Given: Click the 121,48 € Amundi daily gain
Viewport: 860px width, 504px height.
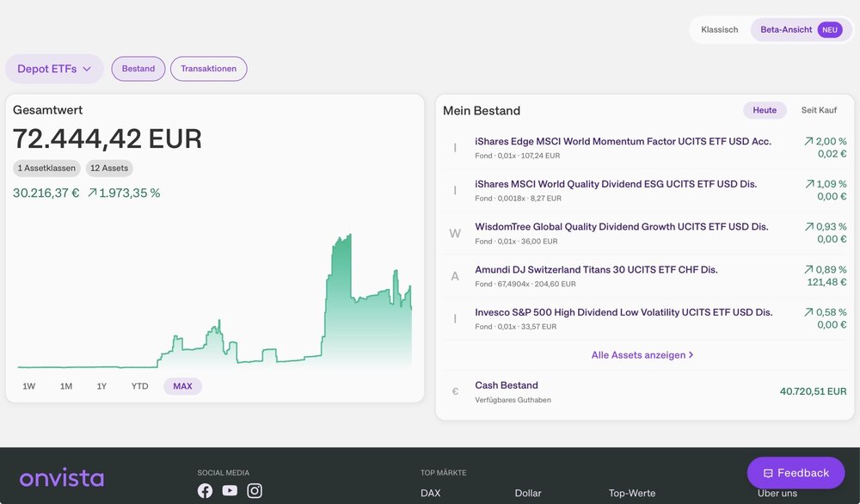Looking at the screenshot, I should [826, 282].
